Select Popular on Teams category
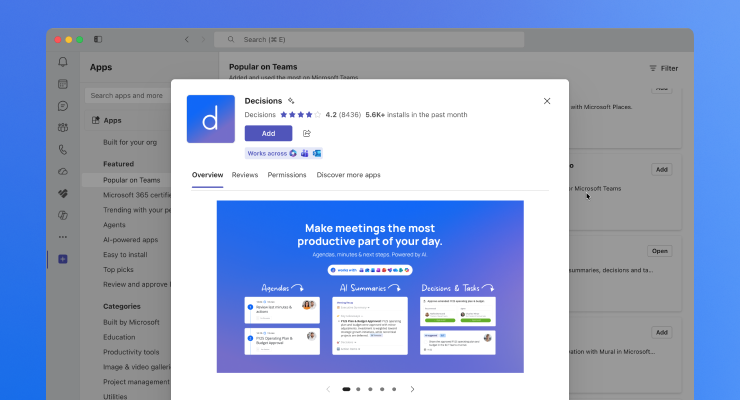The height and width of the screenshot is (400, 740). 132,180
